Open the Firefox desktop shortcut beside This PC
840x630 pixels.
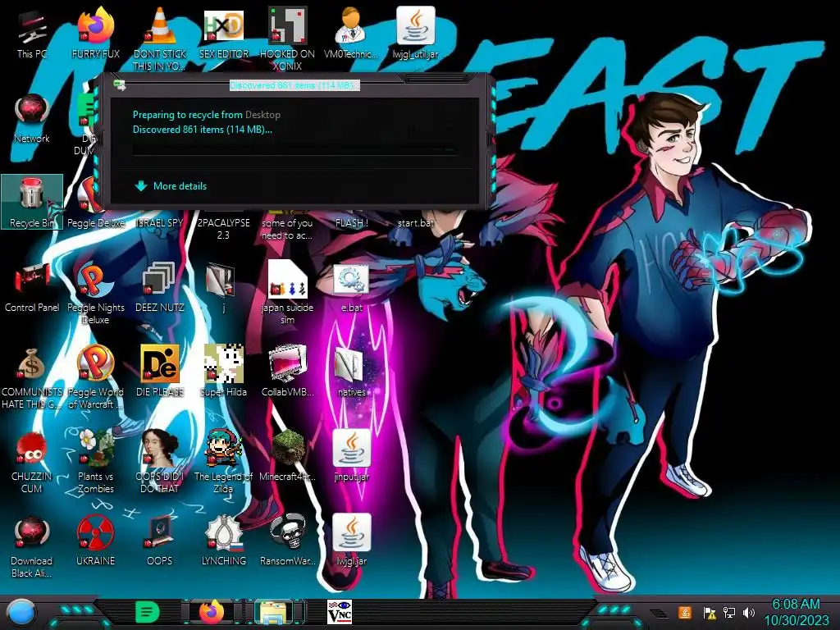pyautogui.click(x=95, y=34)
